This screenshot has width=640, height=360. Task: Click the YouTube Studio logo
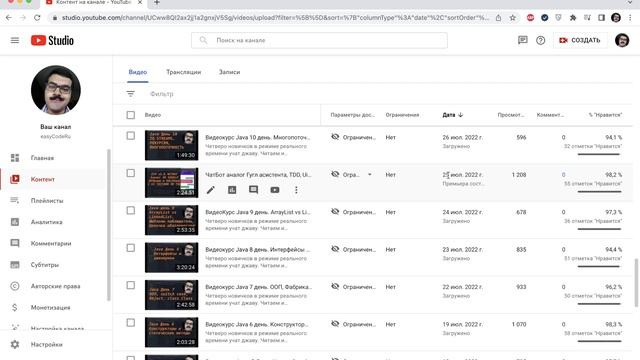tap(52, 40)
